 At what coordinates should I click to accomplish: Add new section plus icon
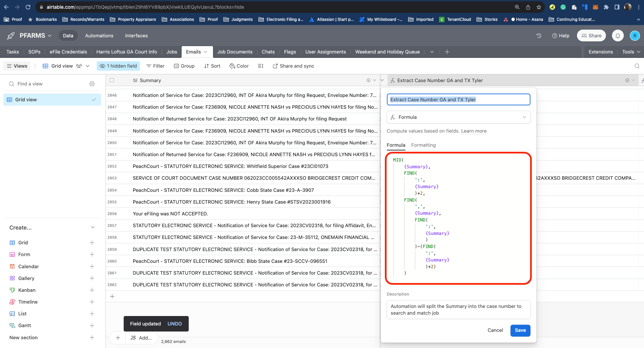(x=92, y=338)
